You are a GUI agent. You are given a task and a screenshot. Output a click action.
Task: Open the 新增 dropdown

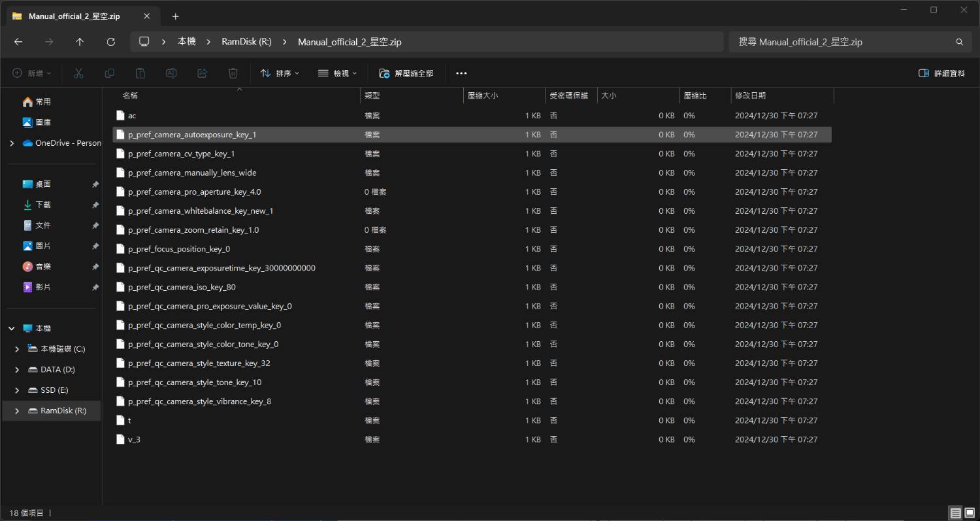click(x=32, y=73)
